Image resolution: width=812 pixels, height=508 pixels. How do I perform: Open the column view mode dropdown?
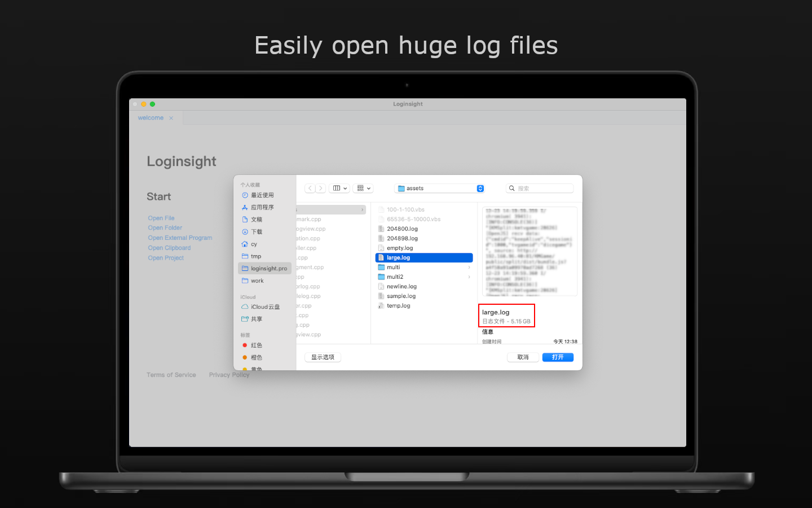339,189
